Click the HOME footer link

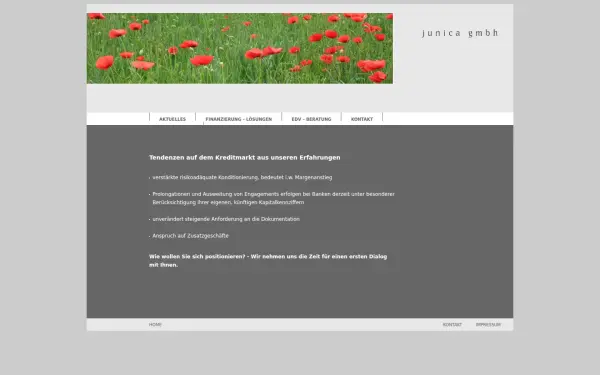click(x=155, y=324)
